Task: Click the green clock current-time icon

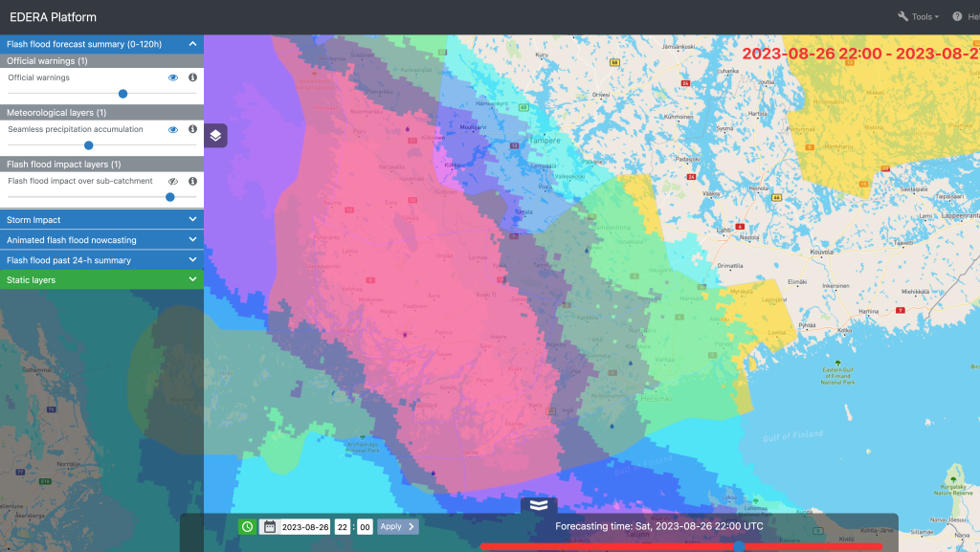Action: coord(247,526)
